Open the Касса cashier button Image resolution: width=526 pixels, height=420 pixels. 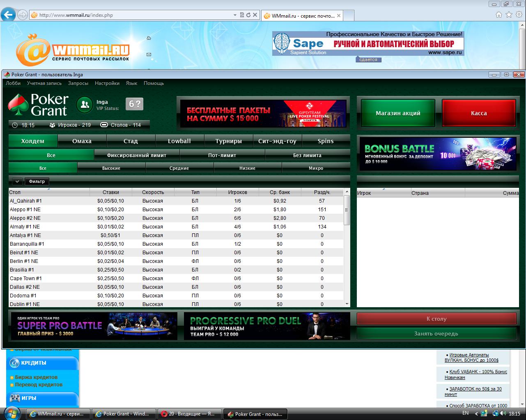click(x=479, y=113)
